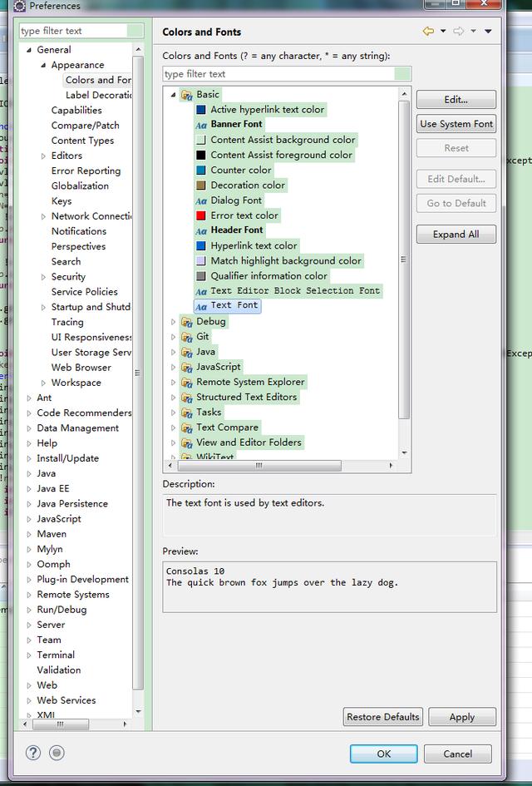Open the Maven preferences page
The image size is (532, 786).
point(52,534)
